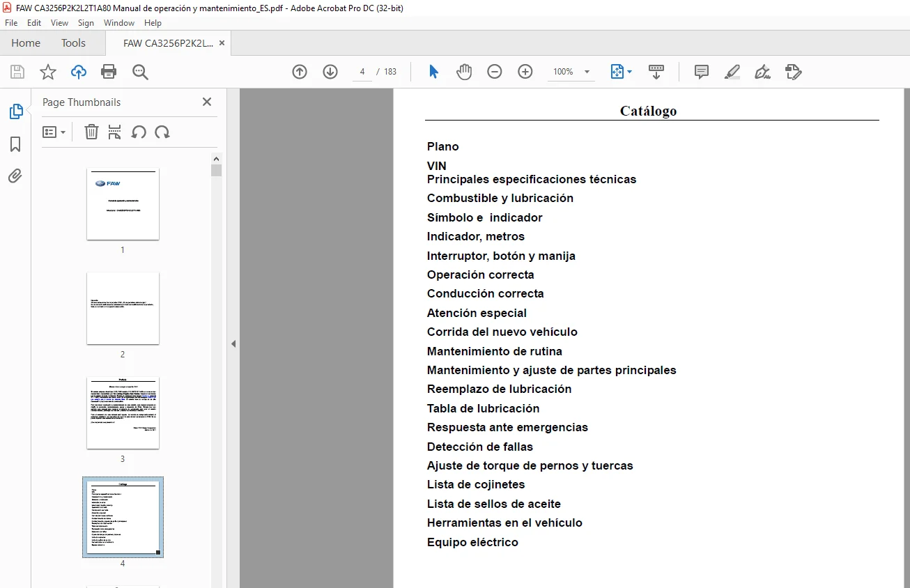Open Page Thumbnails pane icon in sidebar
The image size is (910, 588).
[15, 111]
